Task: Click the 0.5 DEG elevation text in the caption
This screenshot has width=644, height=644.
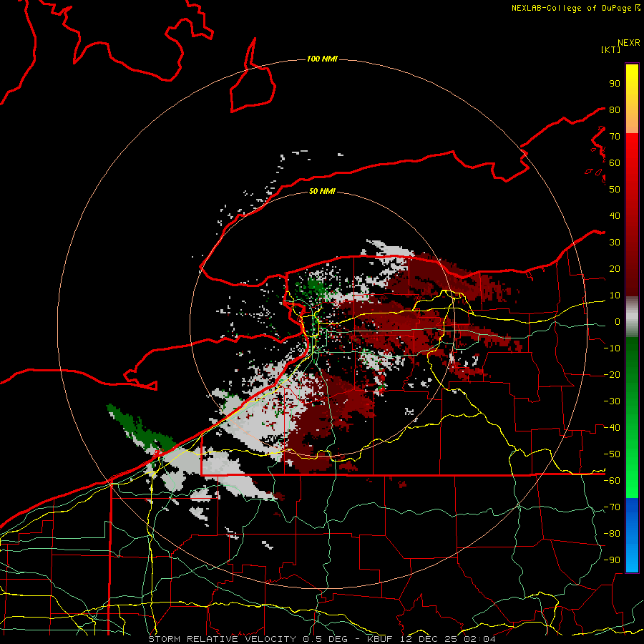Action: click(326, 639)
